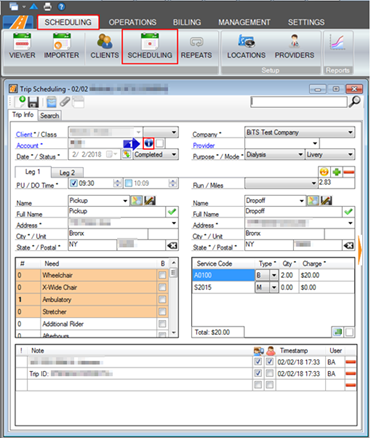The height and width of the screenshot is (438, 371).
Task: Open the SETTINGS ribbon tab
Action: [x=306, y=22]
